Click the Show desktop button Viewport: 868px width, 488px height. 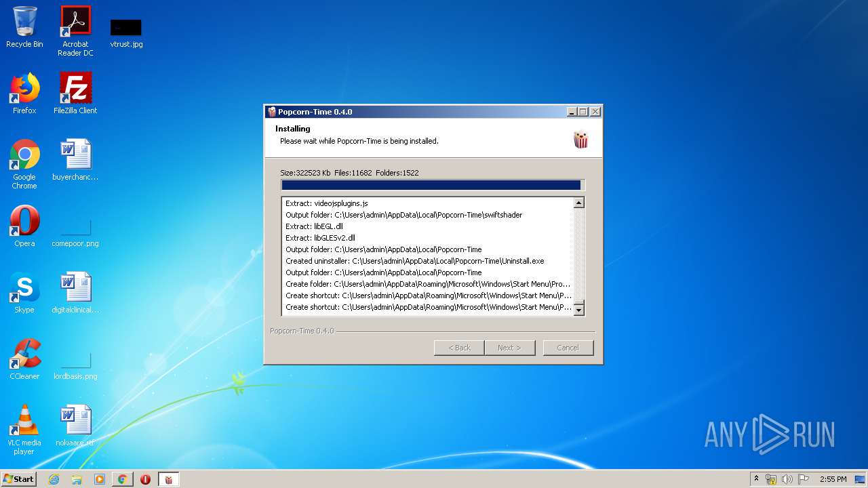861,479
